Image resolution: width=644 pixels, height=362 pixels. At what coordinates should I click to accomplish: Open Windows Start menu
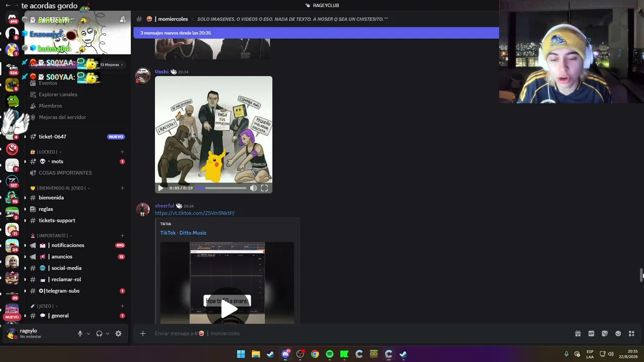(x=241, y=354)
